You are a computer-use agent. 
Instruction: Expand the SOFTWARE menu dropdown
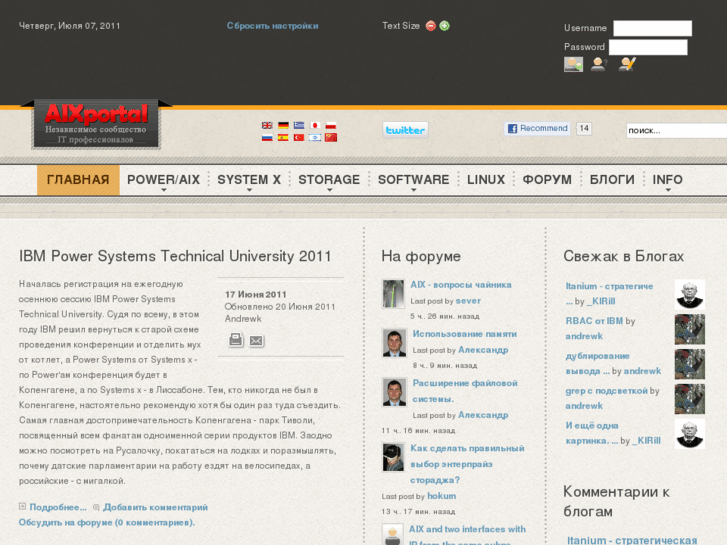coord(414,180)
